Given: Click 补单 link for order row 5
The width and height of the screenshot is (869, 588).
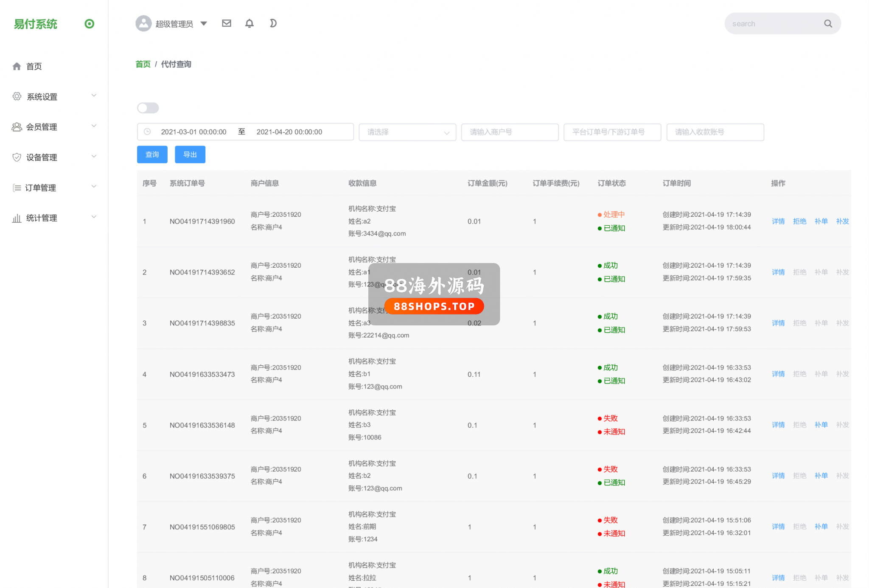Looking at the screenshot, I should [821, 425].
